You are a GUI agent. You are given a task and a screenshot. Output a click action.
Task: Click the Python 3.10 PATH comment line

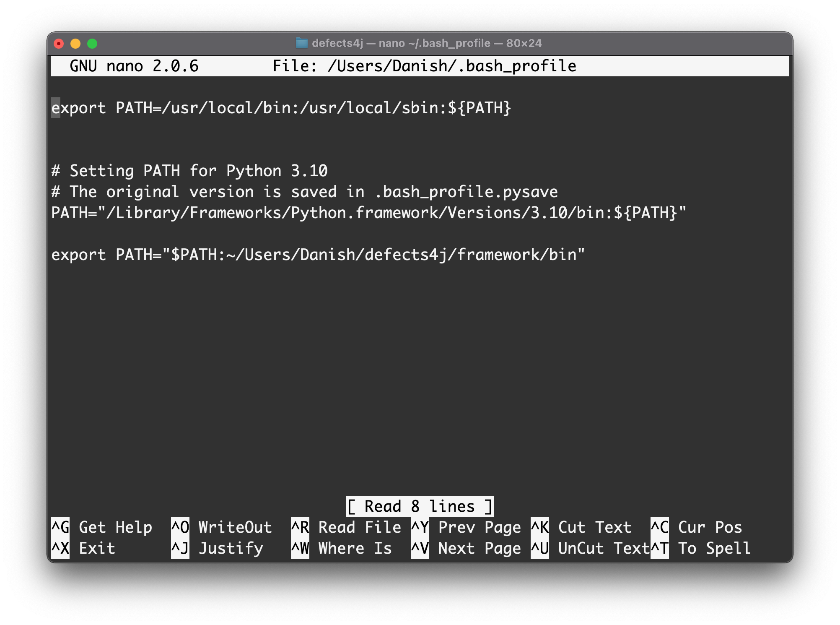click(189, 170)
